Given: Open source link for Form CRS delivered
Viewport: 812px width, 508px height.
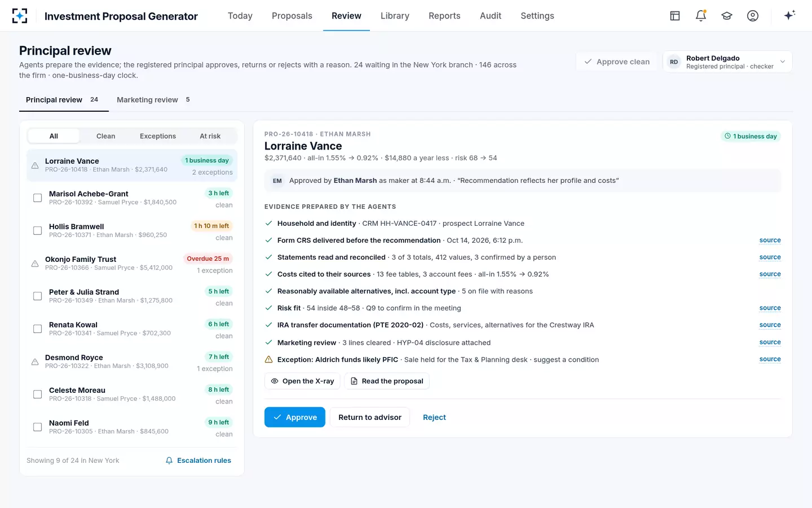Looking at the screenshot, I should pyautogui.click(x=770, y=240).
